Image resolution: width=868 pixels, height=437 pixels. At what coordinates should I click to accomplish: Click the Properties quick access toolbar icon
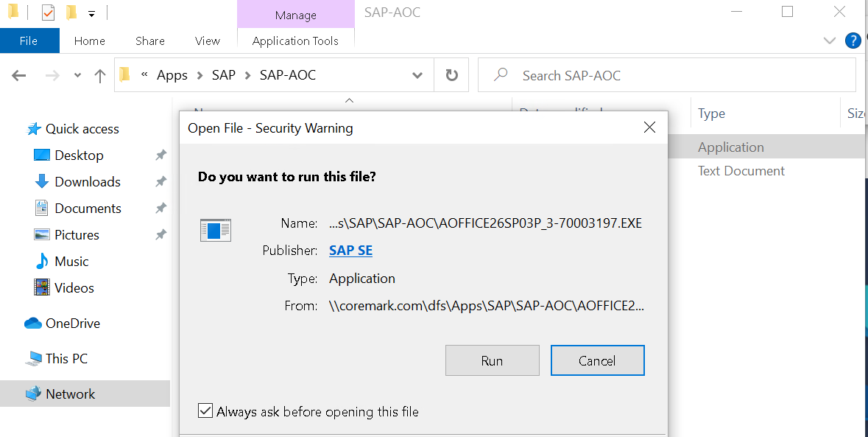(x=48, y=13)
